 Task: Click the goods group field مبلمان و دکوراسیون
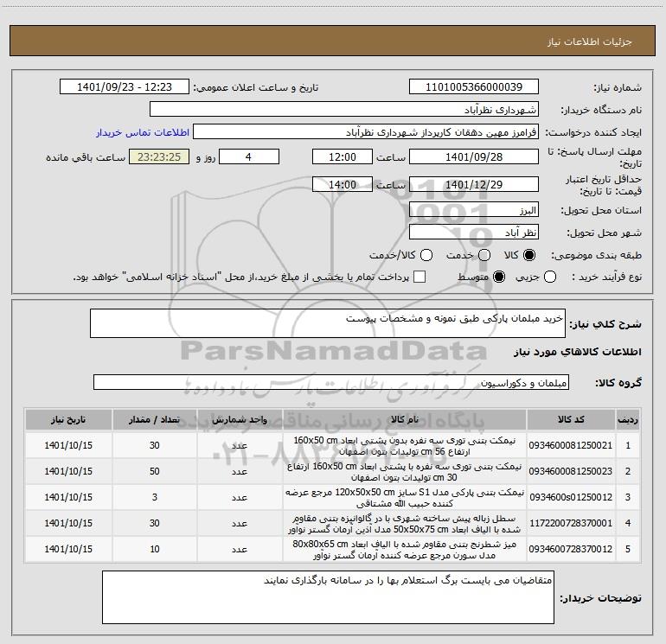[x=331, y=382]
